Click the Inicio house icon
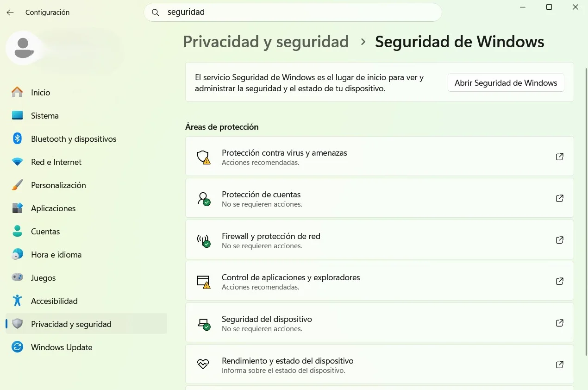 point(17,92)
